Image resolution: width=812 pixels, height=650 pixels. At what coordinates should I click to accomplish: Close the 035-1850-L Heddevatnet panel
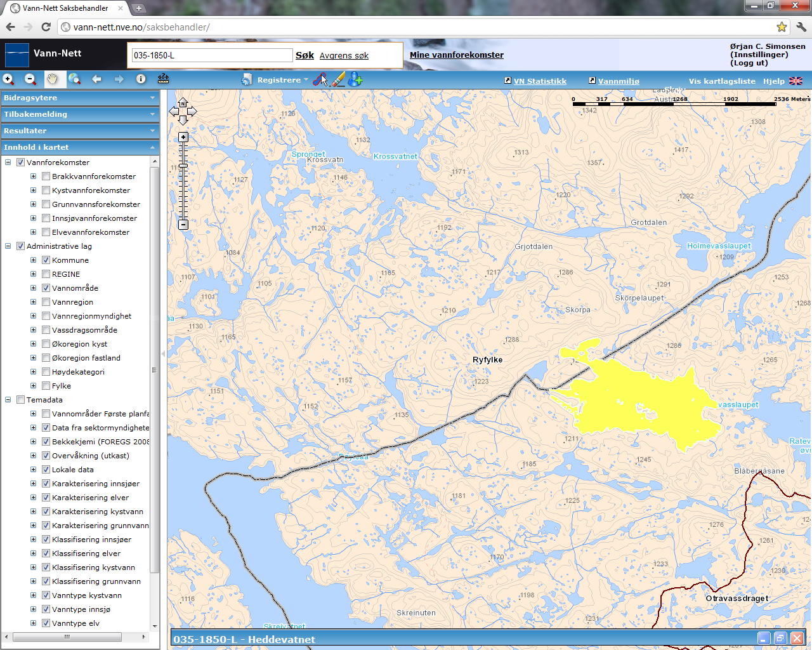(797, 639)
